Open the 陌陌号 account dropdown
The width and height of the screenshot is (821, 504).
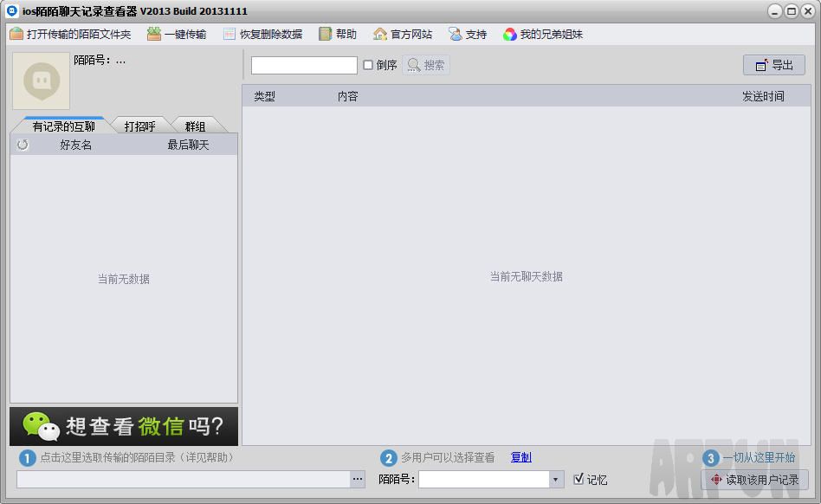554,480
